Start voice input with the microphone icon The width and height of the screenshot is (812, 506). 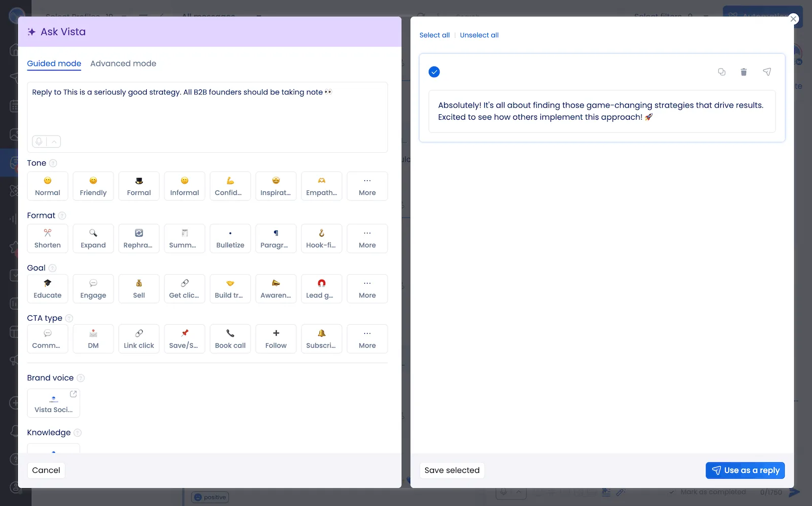point(39,141)
